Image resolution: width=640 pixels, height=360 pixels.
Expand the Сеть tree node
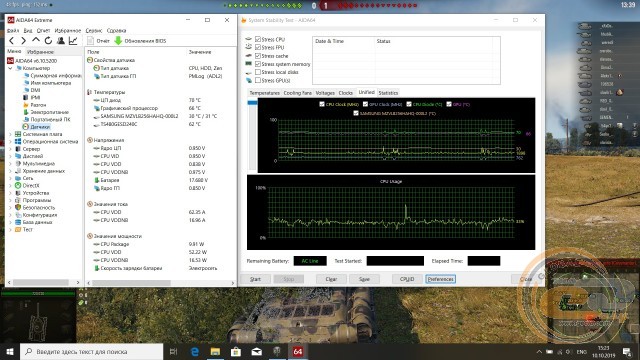coord(10,178)
